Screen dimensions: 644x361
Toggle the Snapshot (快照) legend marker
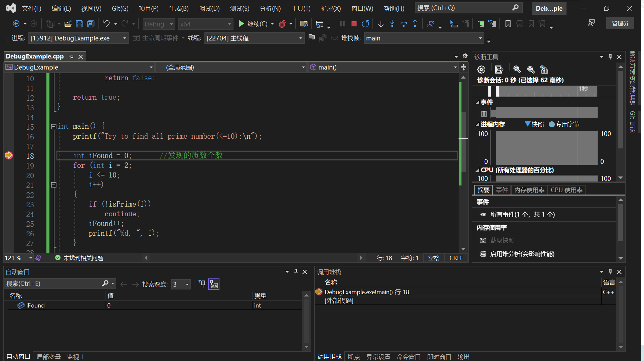(x=527, y=124)
